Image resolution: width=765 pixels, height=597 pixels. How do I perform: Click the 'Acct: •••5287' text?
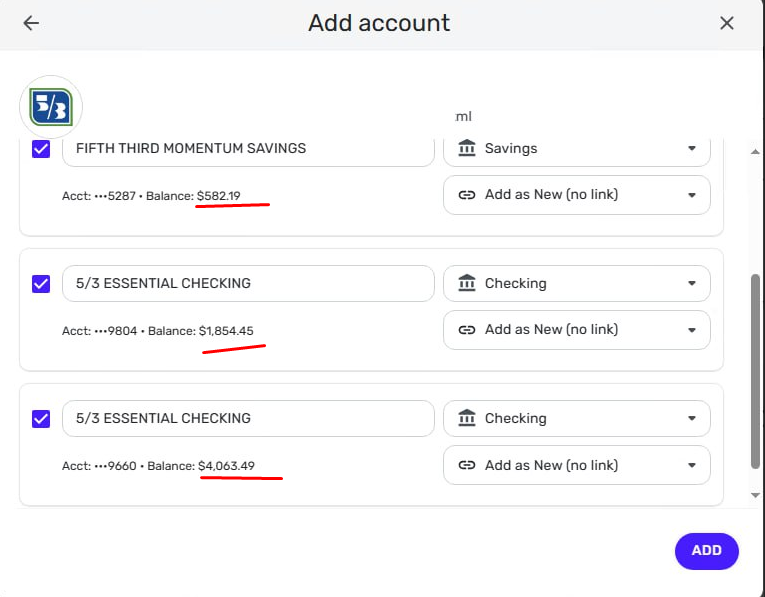click(99, 196)
